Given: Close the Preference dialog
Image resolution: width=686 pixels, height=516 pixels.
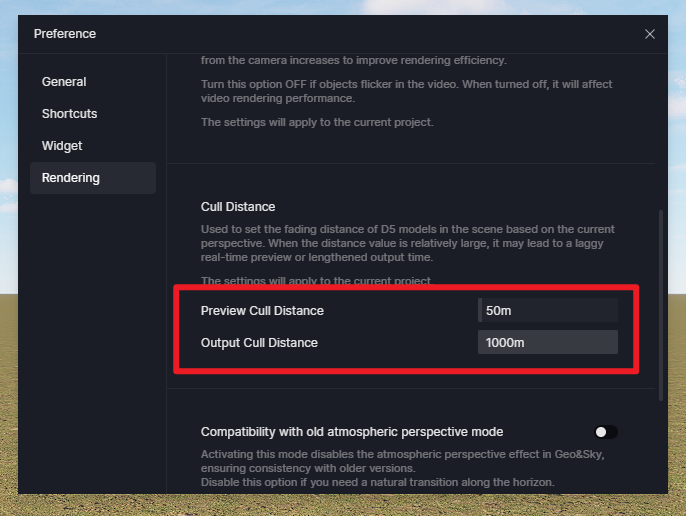Looking at the screenshot, I should coord(650,34).
